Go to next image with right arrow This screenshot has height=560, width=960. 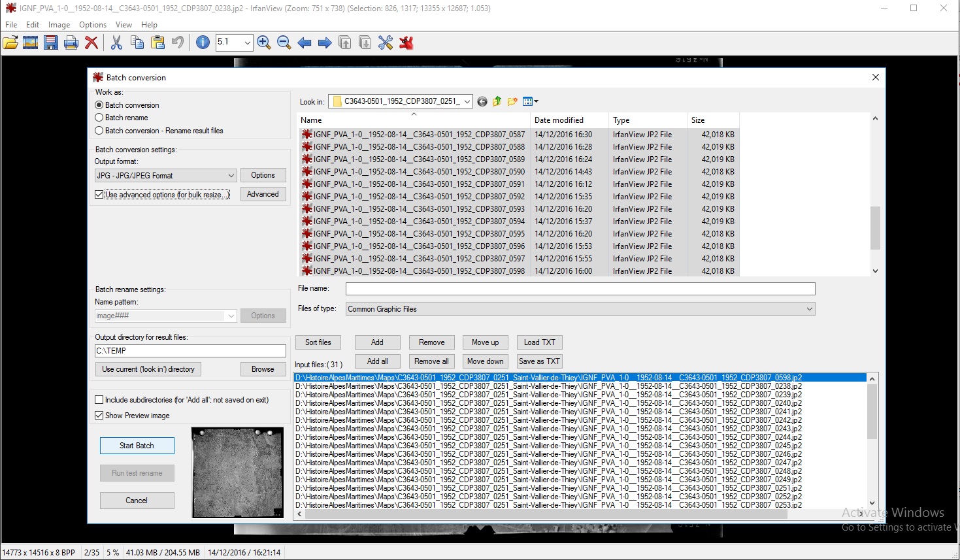click(325, 43)
